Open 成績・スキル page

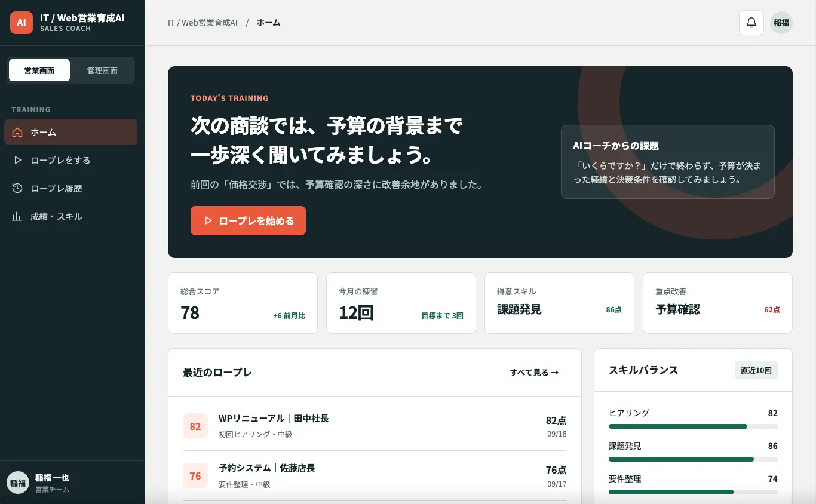coord(70,216)
